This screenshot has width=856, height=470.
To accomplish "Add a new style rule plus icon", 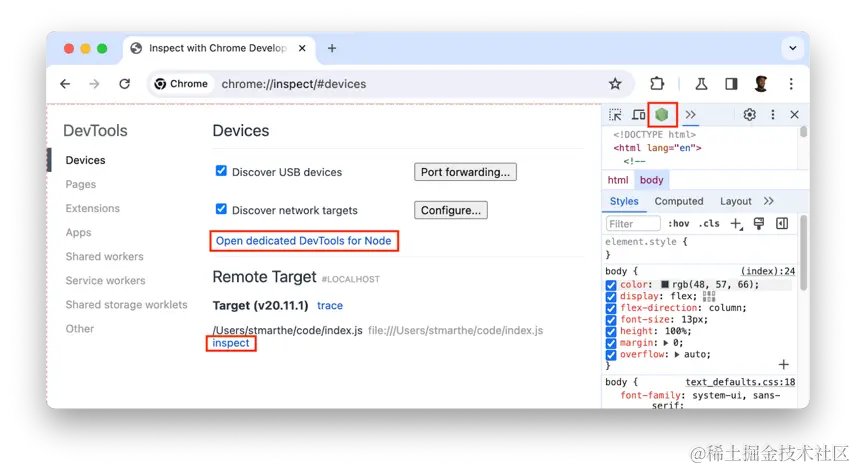I will pyautogui.click(x=736, y=224).
